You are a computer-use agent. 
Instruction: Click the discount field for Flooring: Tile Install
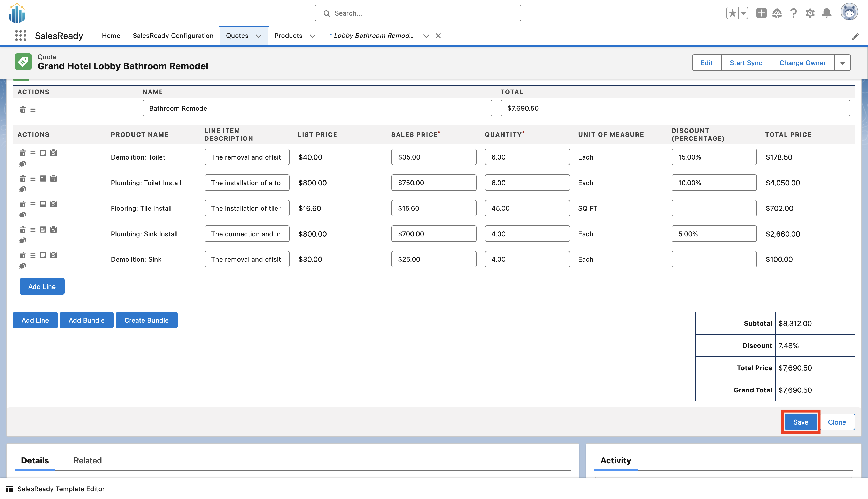[714, 208]
